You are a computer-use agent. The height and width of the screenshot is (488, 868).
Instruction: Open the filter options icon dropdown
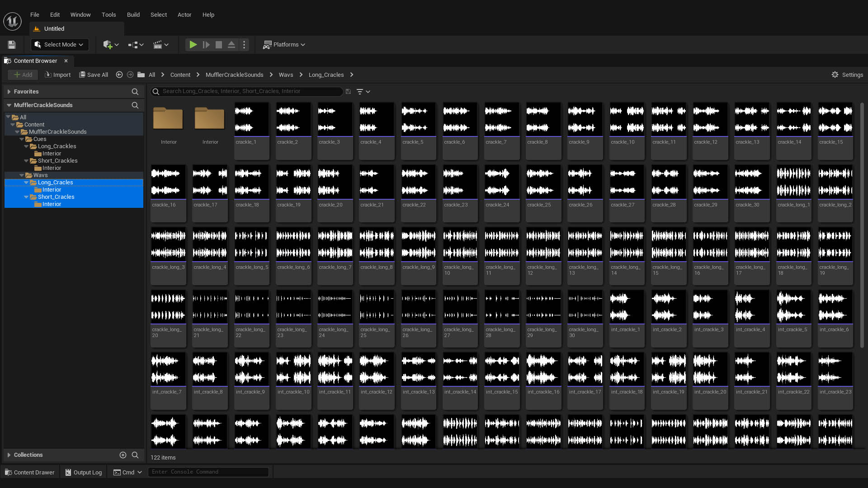(363, 92)
